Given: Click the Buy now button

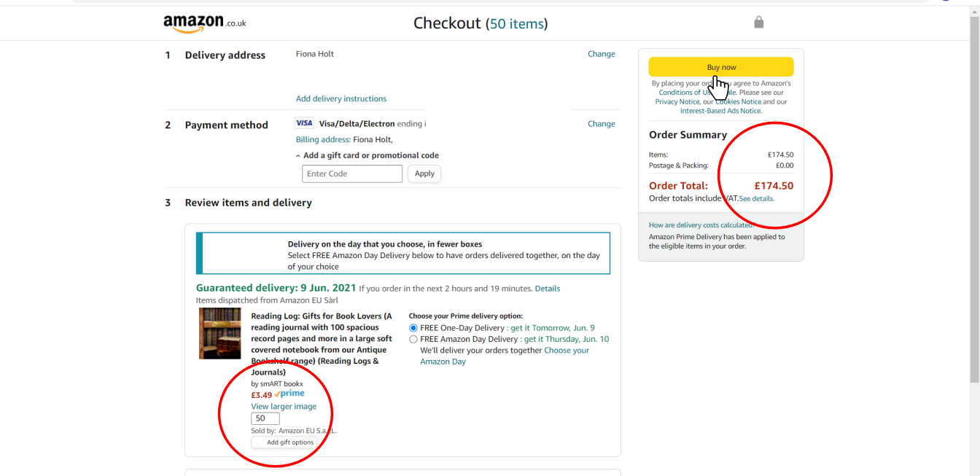Looking at the screenshot, I should click(x=721, y=67).
